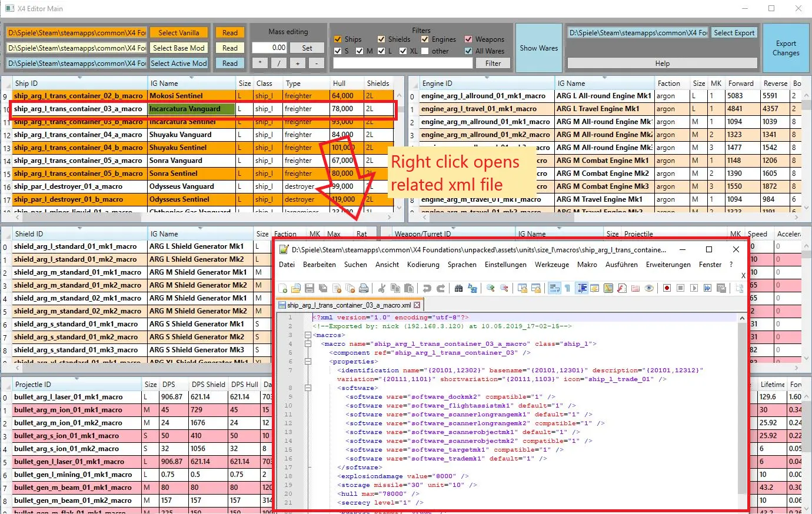Uncheck the M size checkbox
This screenshot has width=812, height=514.
pyautogui.click(x=360, y=51)
